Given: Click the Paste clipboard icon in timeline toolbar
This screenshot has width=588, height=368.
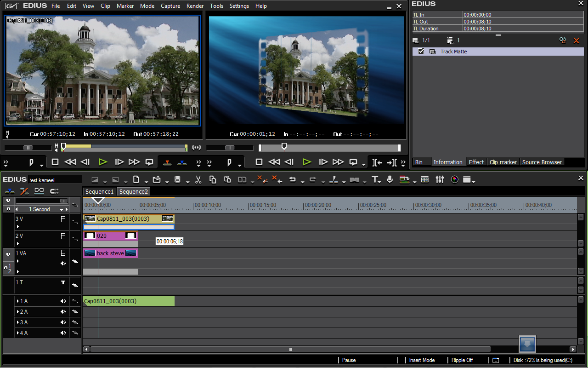Looking at the screenshot, I should pyautogui.click(x=227, y=179).
